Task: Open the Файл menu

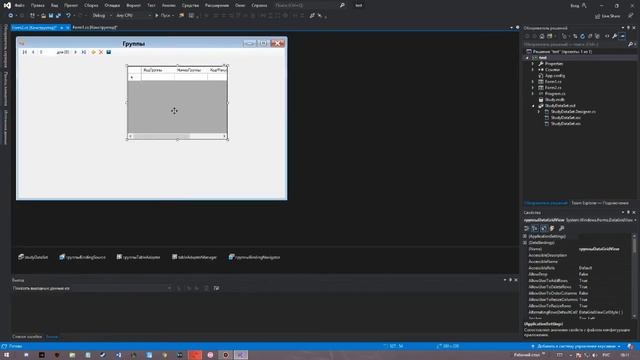Action: click(x=19, y=6)
